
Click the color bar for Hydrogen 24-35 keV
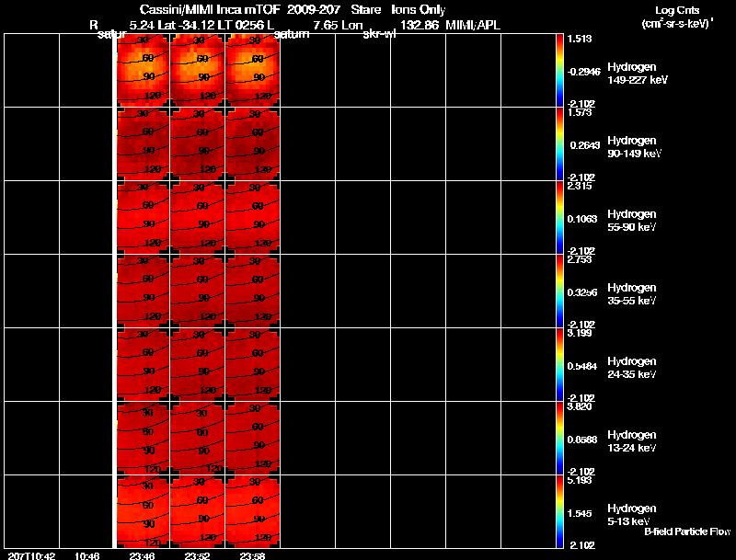[559, 365]
